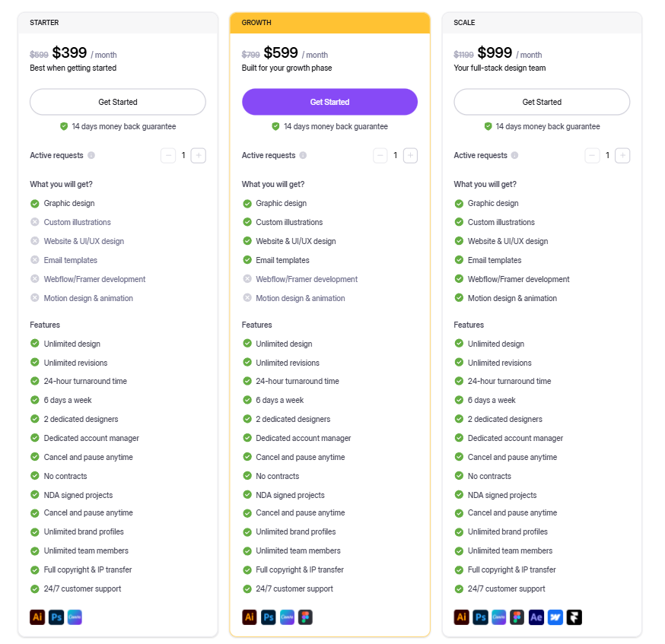Image resolution: width=665 pixels, height=644 pixels.
Task: Click info icon beside Starter Active requests
Action: coord(91,156)
